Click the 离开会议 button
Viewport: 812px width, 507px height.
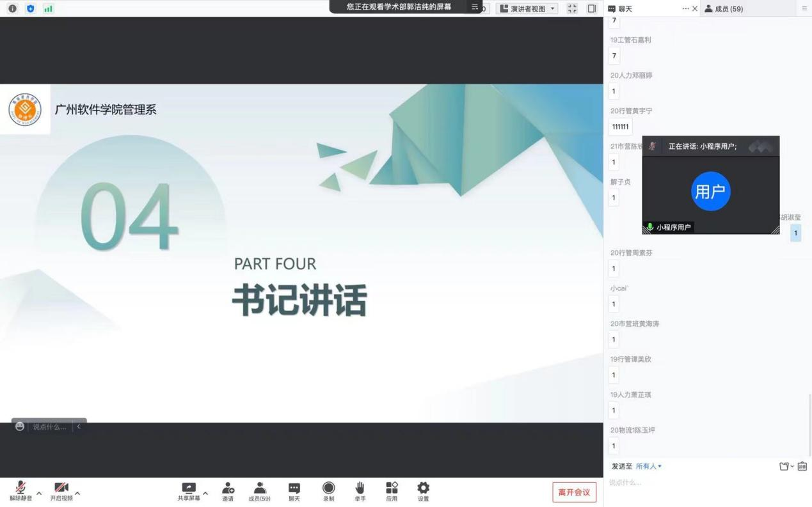click(x=574, y=492)
